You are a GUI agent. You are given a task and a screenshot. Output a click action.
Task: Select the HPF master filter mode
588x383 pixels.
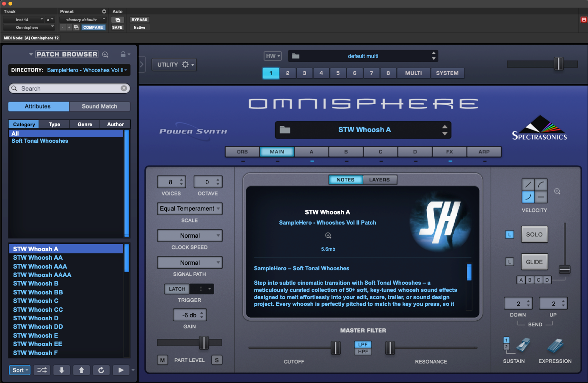[x=363, y=352]
